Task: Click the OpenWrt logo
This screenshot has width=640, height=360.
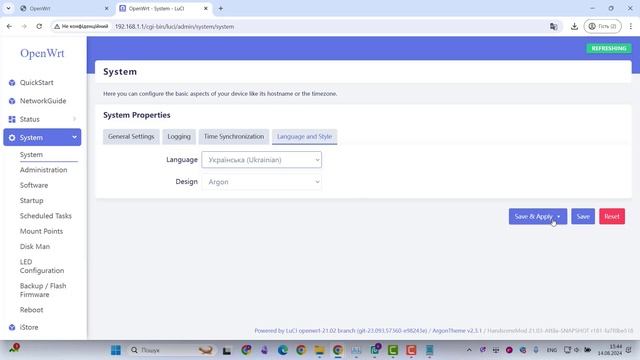Action: click(x=42, y=53)
